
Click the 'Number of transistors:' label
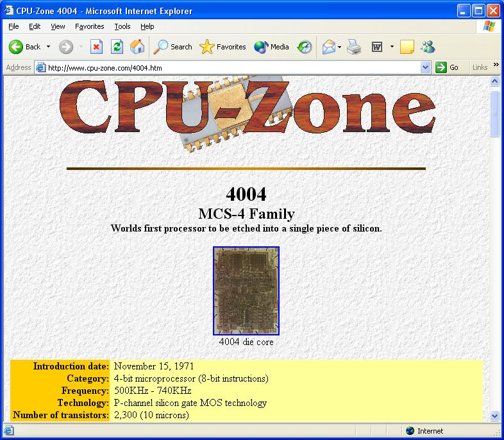tap(61, 415)
